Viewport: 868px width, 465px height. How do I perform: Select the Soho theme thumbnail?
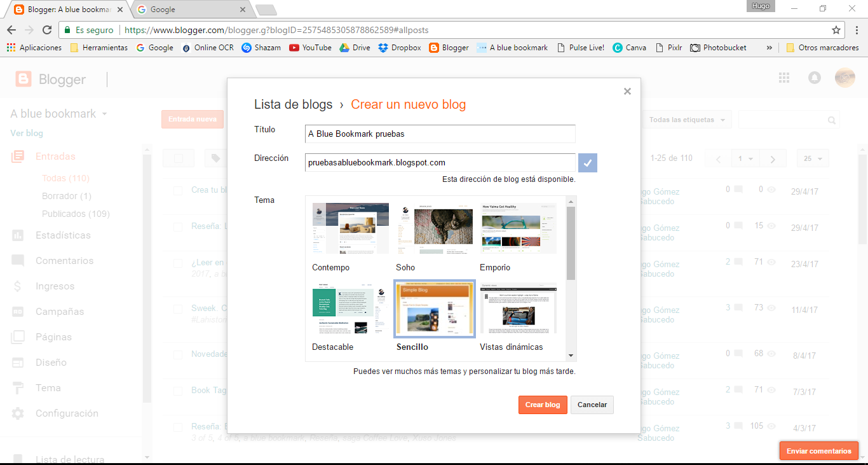click(x=434, y=228)
